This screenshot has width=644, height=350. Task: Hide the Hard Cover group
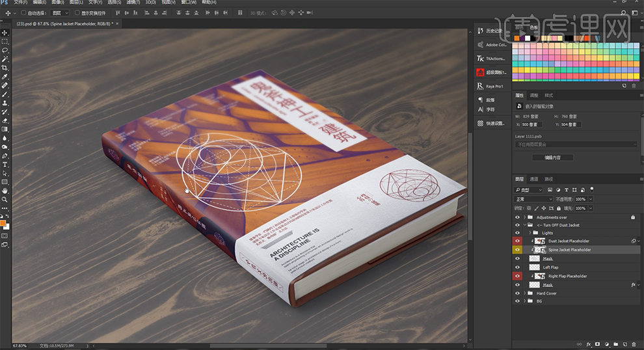[x=517, y=293]
